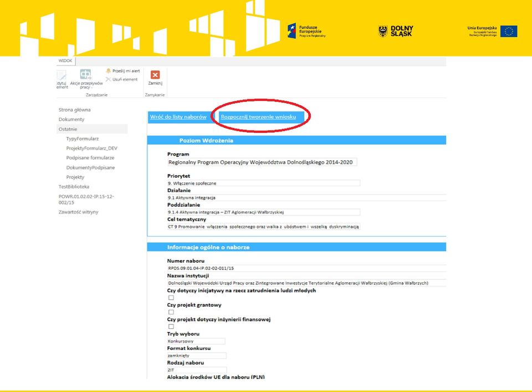Image resolution: width=532 pixels, height=392 pixels.
Task: Go to Strona główna
Action: click(x=74, y=110)
